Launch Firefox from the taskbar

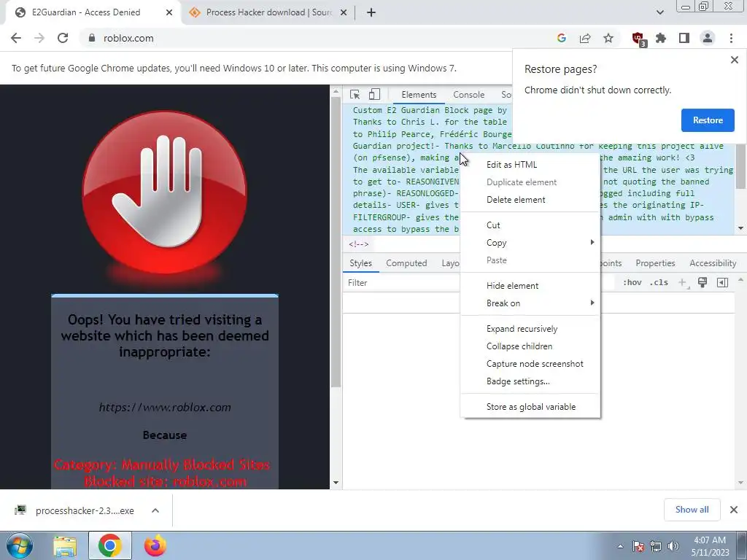[x=155, y=546]
